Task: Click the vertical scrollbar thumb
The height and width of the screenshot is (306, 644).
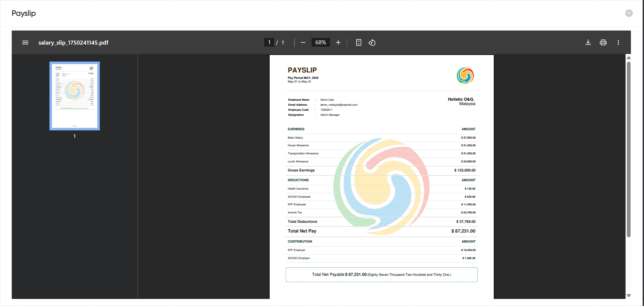Action: (x=629, y=149)
